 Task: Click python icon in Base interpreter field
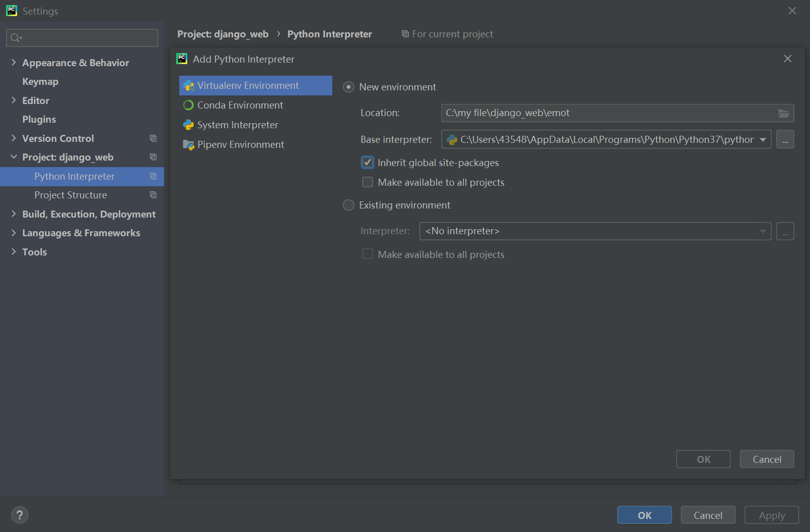point(452,140)
